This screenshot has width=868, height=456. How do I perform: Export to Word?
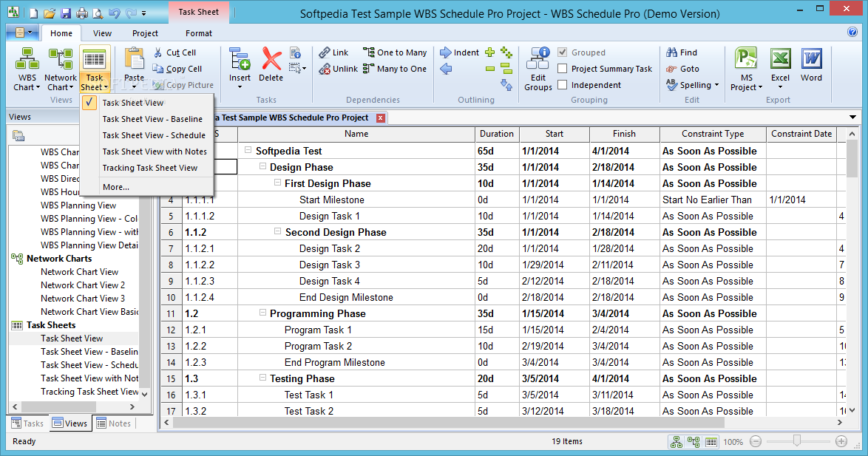coord(812,64)
